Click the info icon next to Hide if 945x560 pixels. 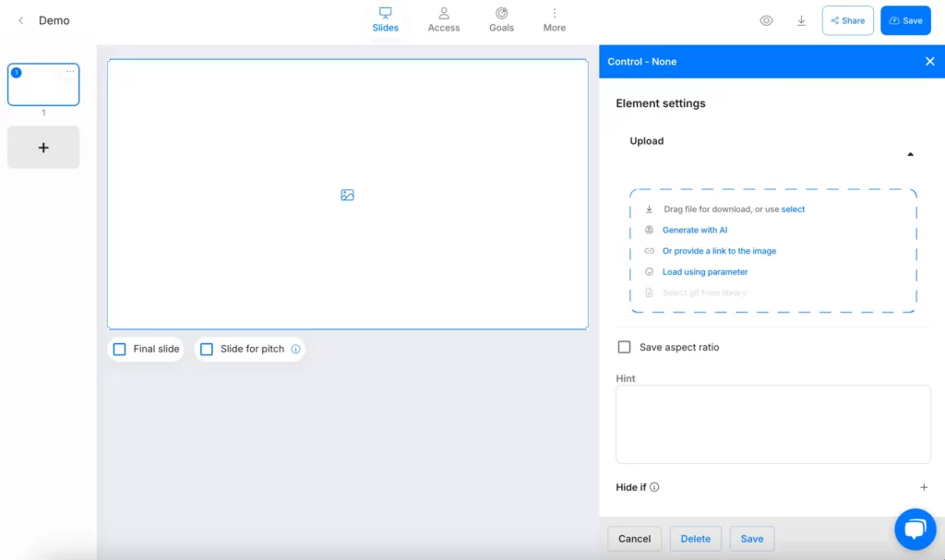point(654,487)
